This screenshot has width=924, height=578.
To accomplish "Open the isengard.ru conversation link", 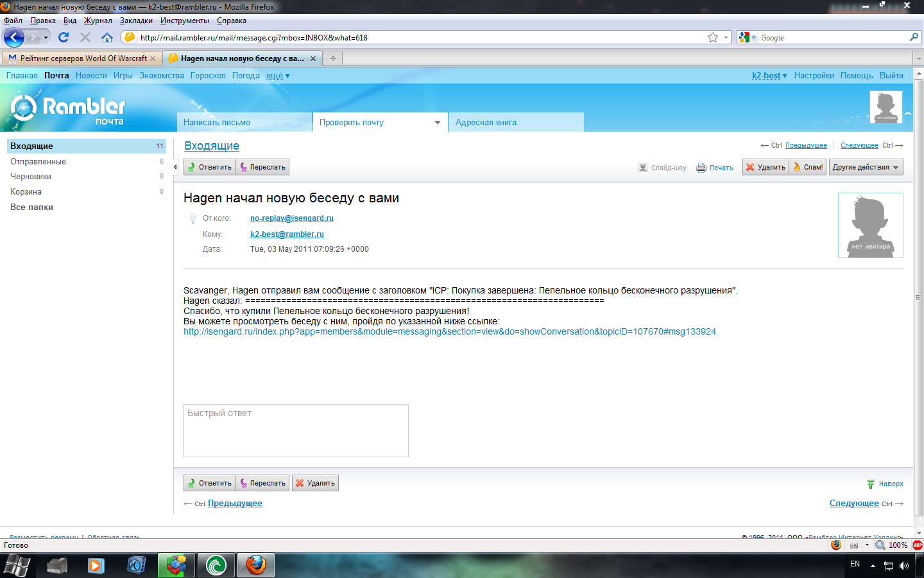I will point(449,332).
